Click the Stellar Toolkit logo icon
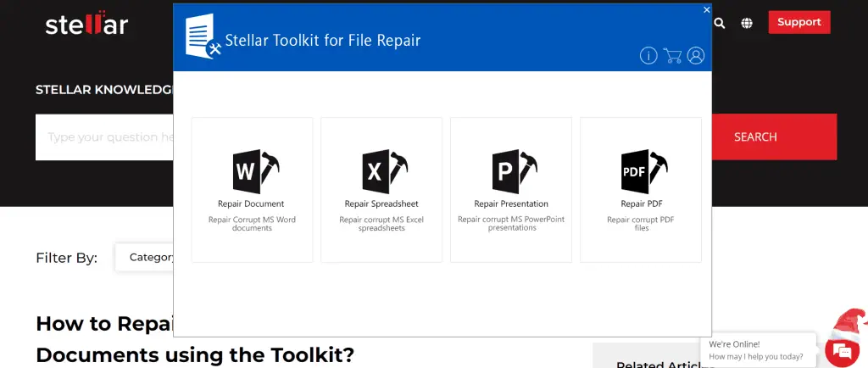 pos(203,36)
